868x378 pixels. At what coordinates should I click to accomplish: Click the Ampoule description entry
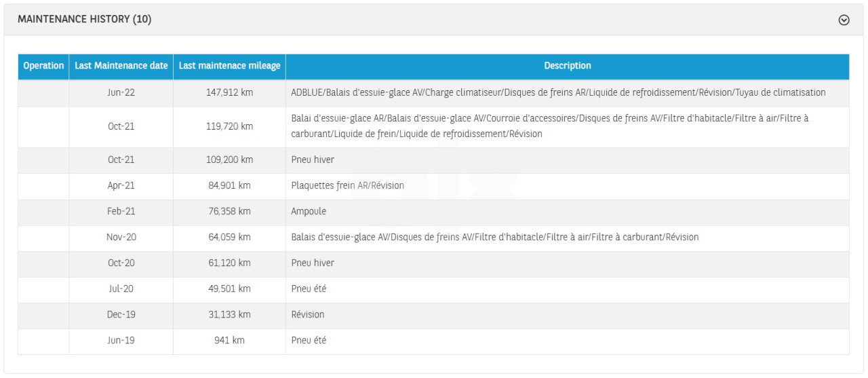[x=309, y=211]
